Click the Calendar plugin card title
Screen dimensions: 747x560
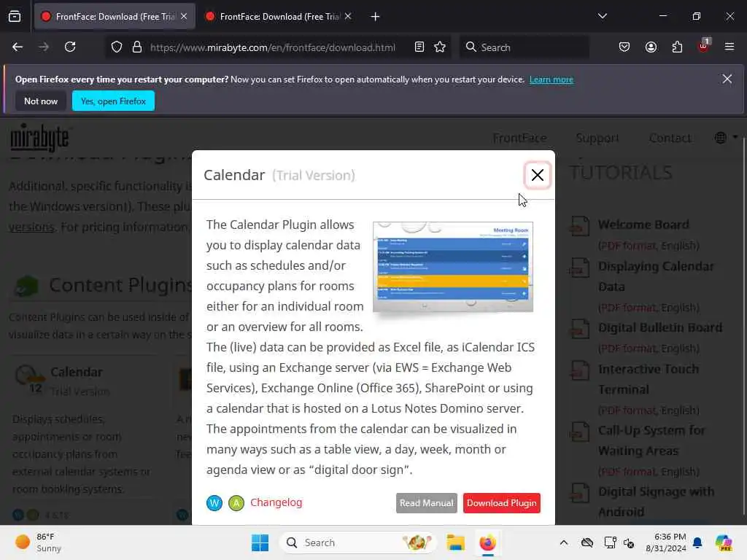tap(76, 372)
